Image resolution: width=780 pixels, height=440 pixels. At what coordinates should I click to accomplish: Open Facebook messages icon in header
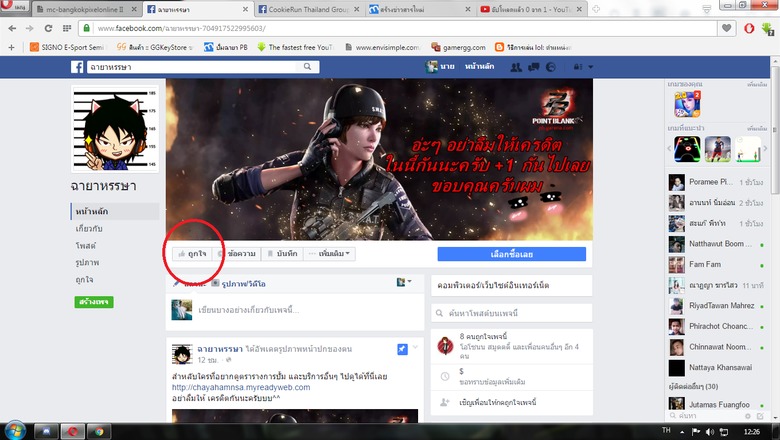(x=533, y=67)
